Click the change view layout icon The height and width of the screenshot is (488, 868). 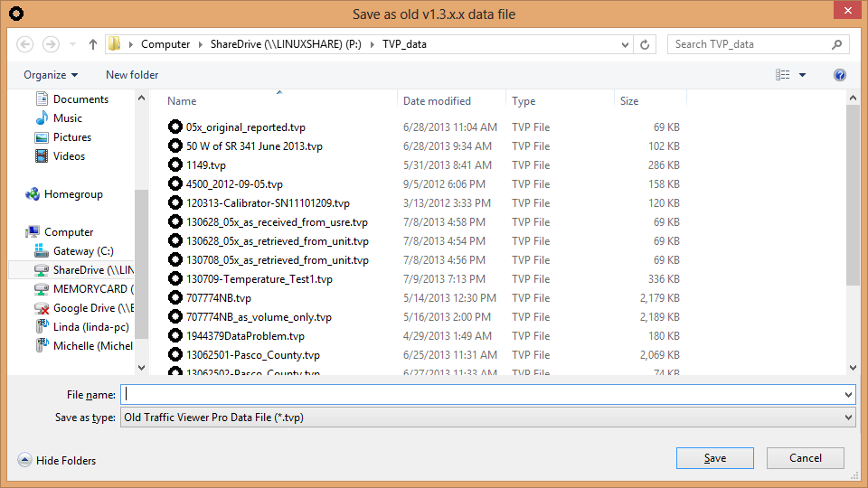(x=783, y=75)
